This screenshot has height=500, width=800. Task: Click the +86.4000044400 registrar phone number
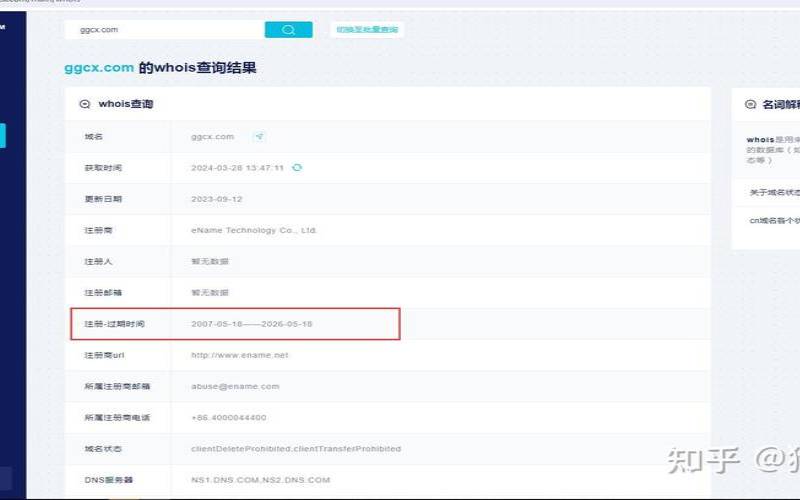coord(229,417)
